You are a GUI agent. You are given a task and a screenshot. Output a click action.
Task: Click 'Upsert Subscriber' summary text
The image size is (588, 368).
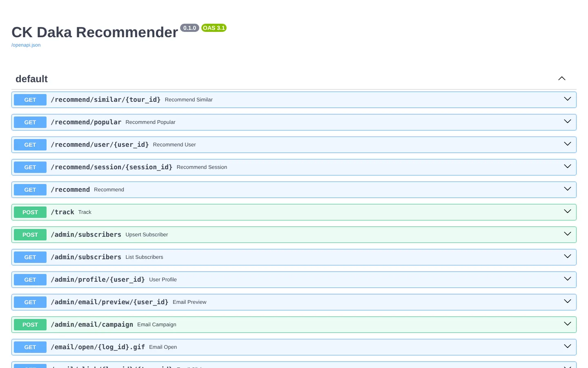(x=147, y=235)
